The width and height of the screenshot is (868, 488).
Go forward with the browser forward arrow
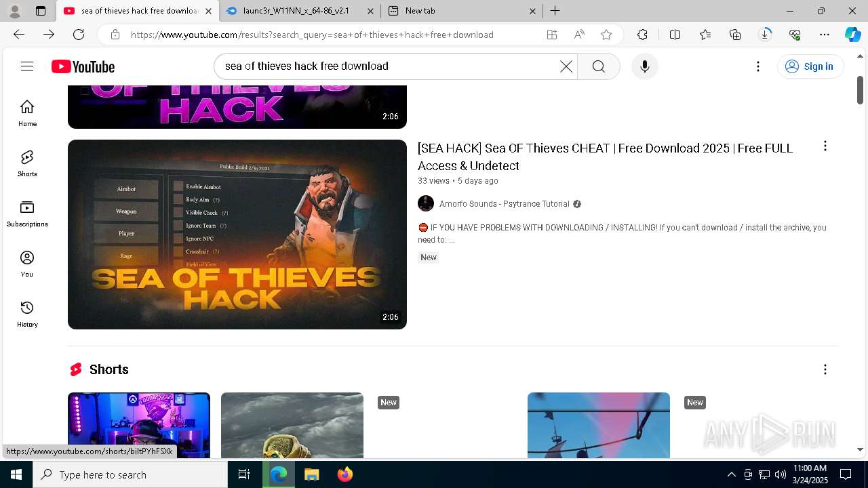pyautogui.click(x=49, y=35)
